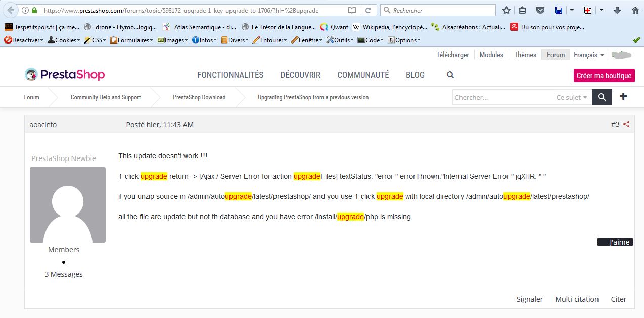The width and height of the screenshot is (644, 318).
Task: Open the FONCTIONNALITÉS navigation menu
Action: coord(230,75)
